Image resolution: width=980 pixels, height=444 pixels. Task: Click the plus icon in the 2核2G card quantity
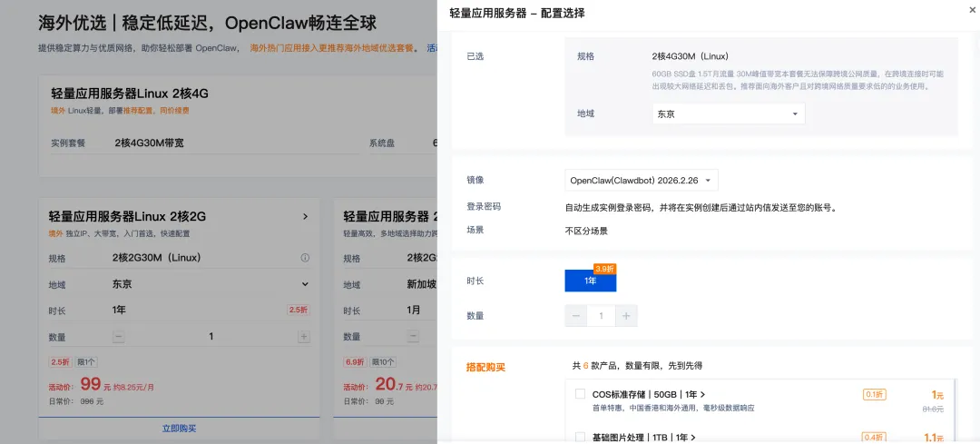point(304,337)
